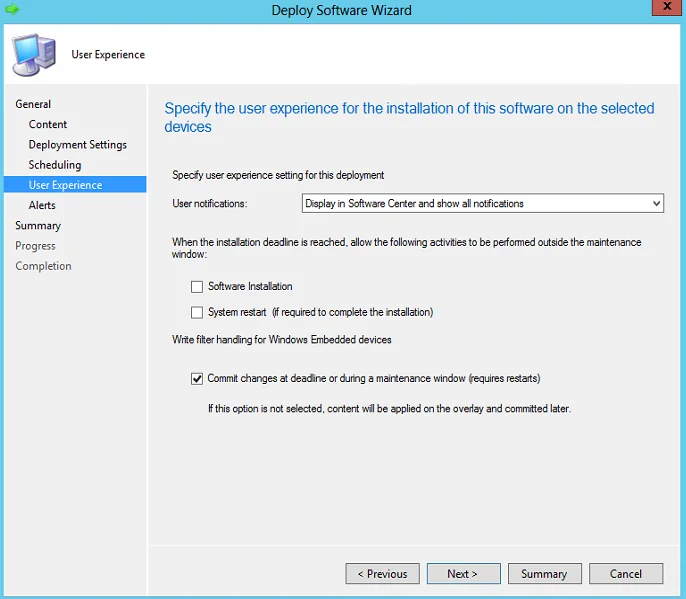686x599 pixels.
Task: Click the 'Deploy Software Wizard' window title
Action: tap(341, 10)
